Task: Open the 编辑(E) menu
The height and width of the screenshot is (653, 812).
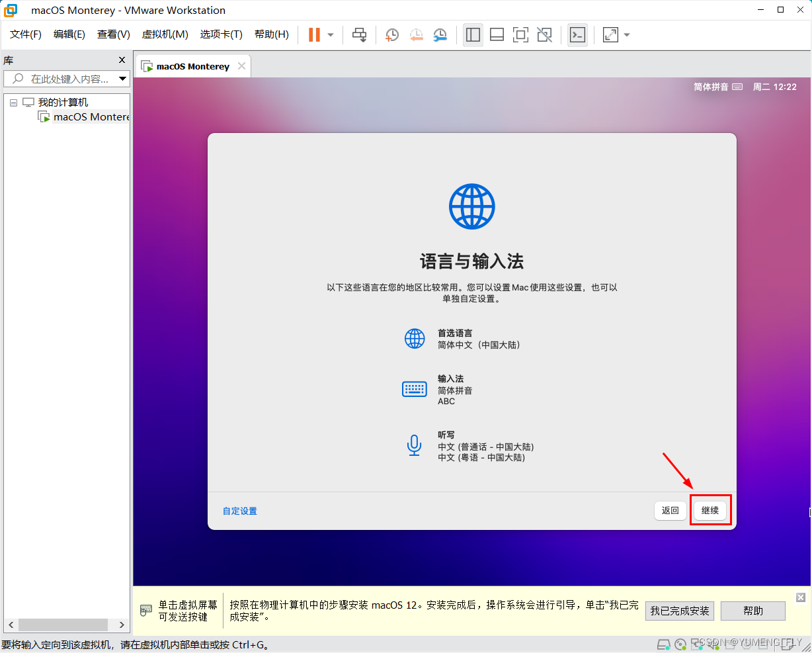Action: pyautogui.click(x=69, y=34)
